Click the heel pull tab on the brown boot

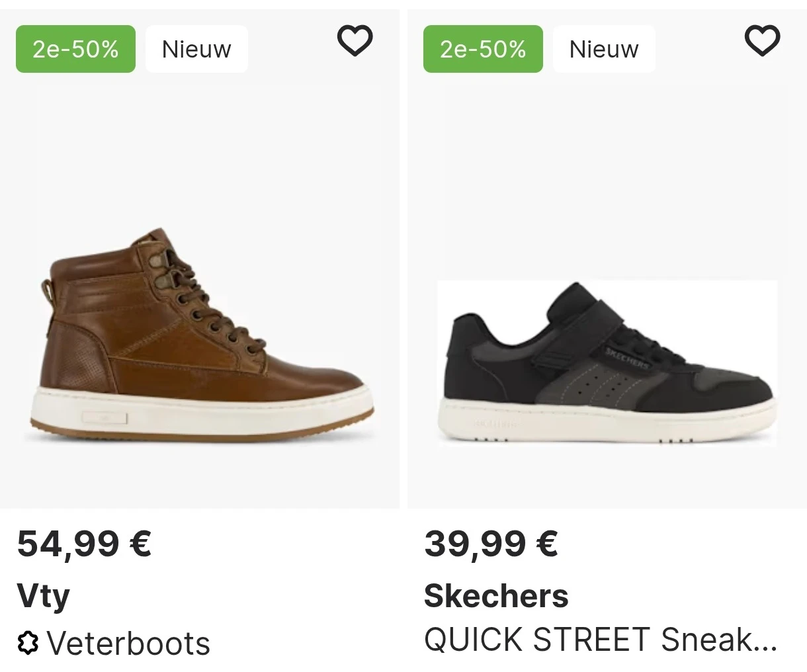pyautogui.click(x=46, y=290)
